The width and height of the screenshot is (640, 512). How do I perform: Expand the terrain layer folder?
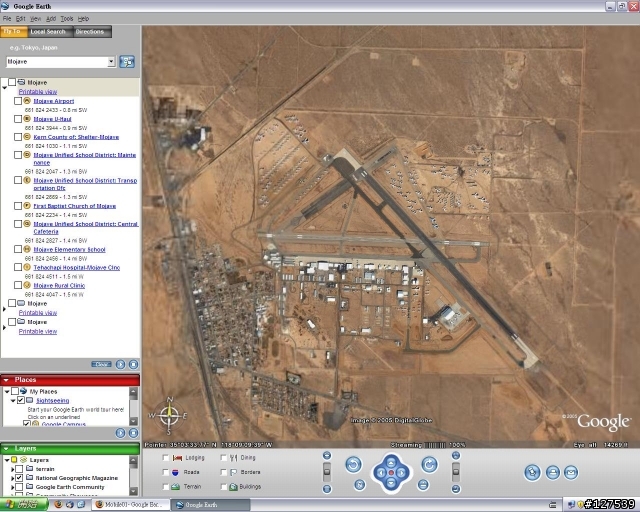(x=13, y=469)
